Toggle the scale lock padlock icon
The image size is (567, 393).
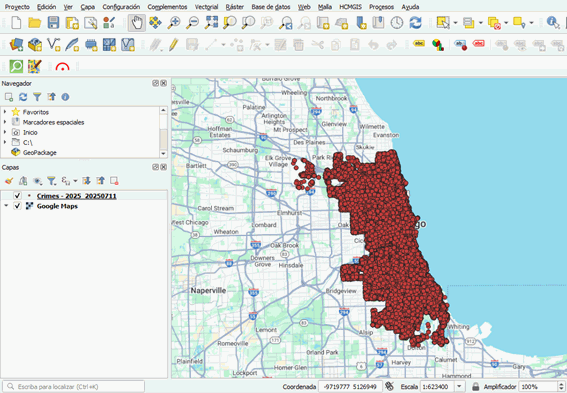point(476,386)
